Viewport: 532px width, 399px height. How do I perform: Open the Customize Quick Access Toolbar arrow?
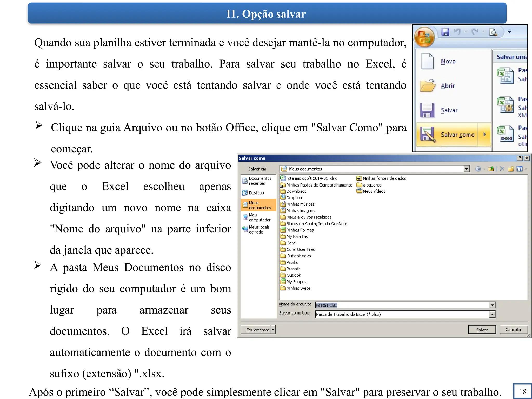509,31
